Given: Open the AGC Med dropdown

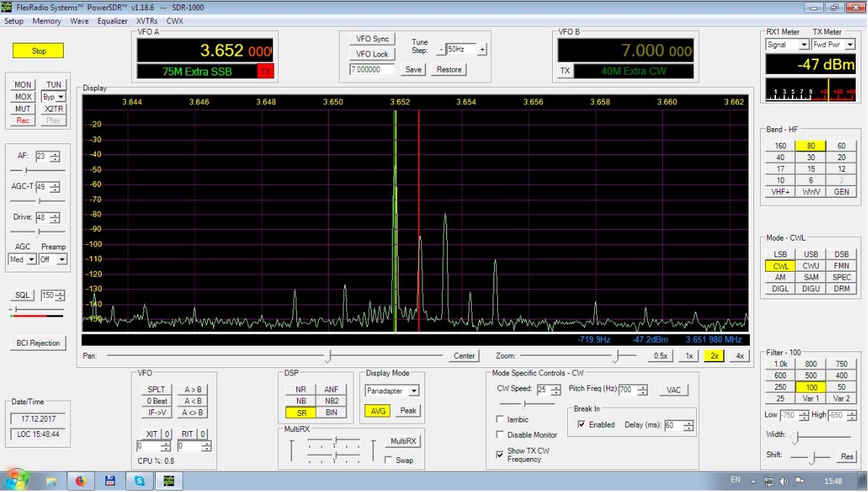Looking at the screenshot, I should coord(22,259).
